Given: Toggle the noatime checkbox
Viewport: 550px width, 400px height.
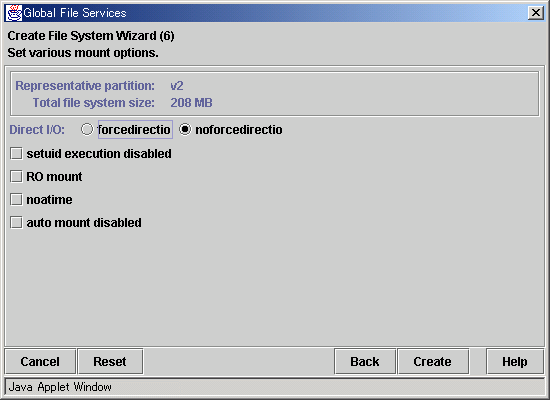Looking at the screenshot, I should [x=16, y=199].
